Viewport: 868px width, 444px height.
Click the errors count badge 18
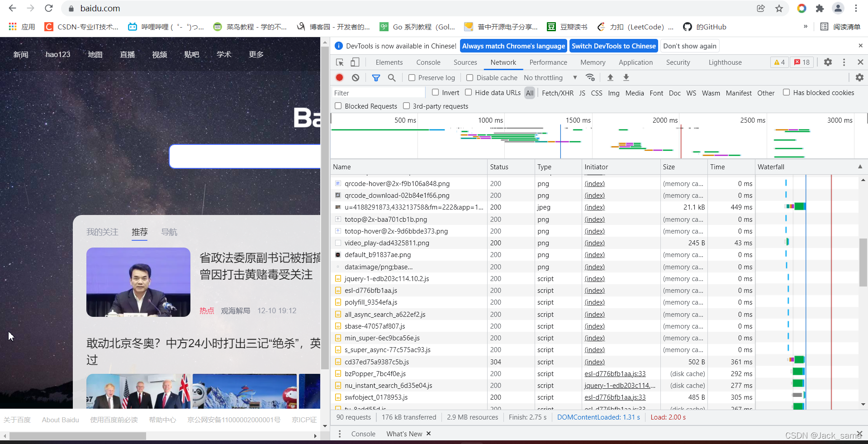802,62
